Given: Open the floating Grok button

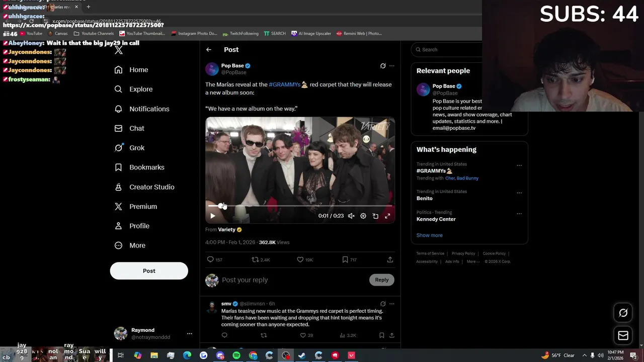Looking at the screenshot, I should (x=623, y=313).
